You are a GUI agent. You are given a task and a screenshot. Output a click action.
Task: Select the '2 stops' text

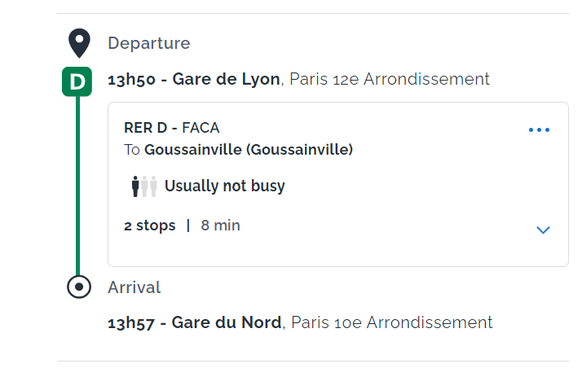150,225
